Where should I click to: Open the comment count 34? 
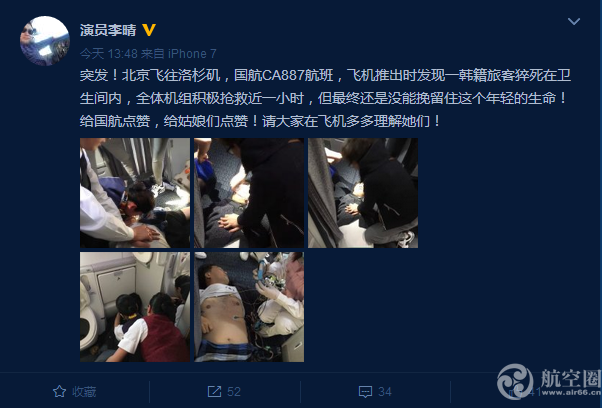pos(385,392)
